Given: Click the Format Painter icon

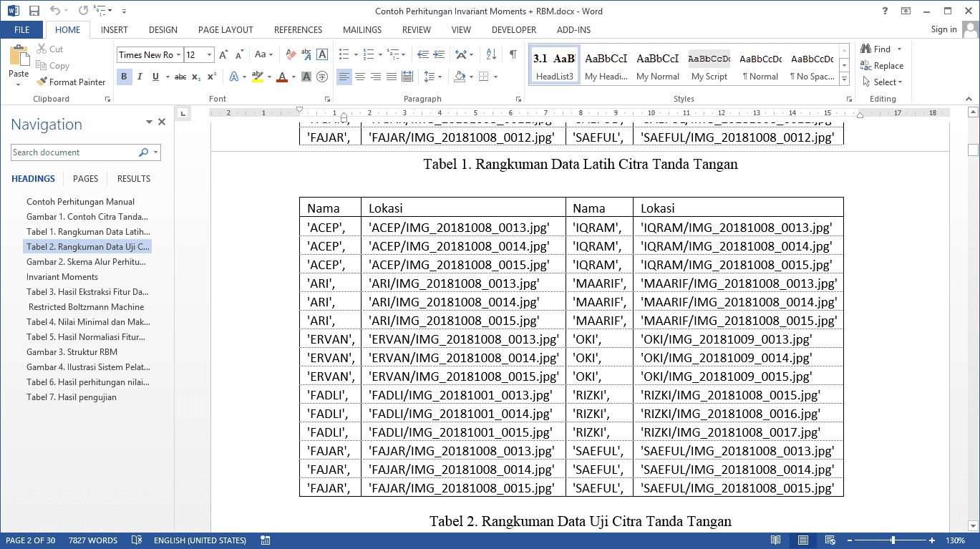Looking at the screenshot, I should click(42, 82).
